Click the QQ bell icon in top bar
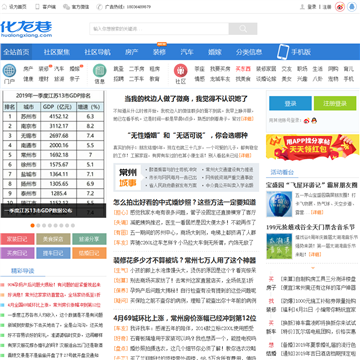Viewport: 360px width, 360px height. pos(352,7)
